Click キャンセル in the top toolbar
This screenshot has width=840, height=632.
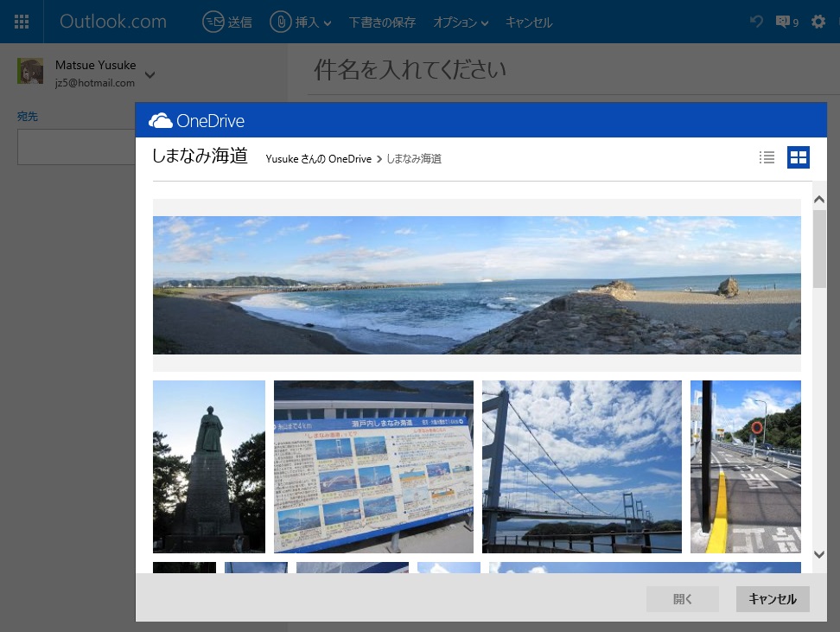[528, 22]
